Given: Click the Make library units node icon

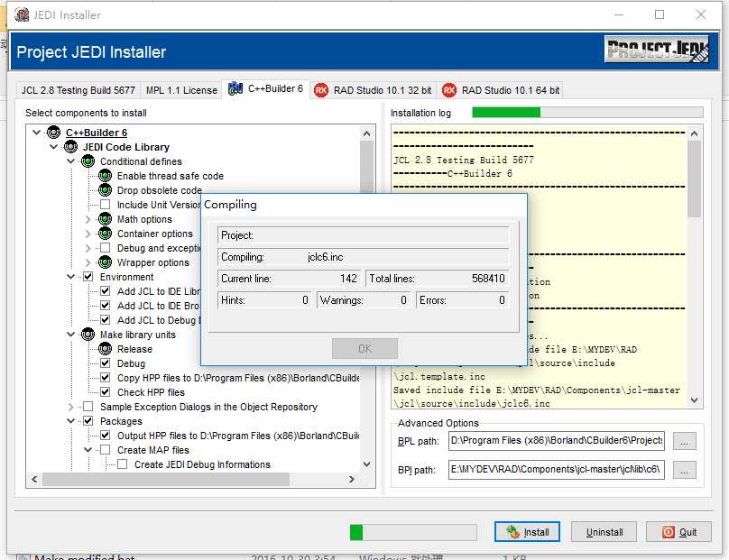Looking at the screenshot, I should tap(88, 335).
